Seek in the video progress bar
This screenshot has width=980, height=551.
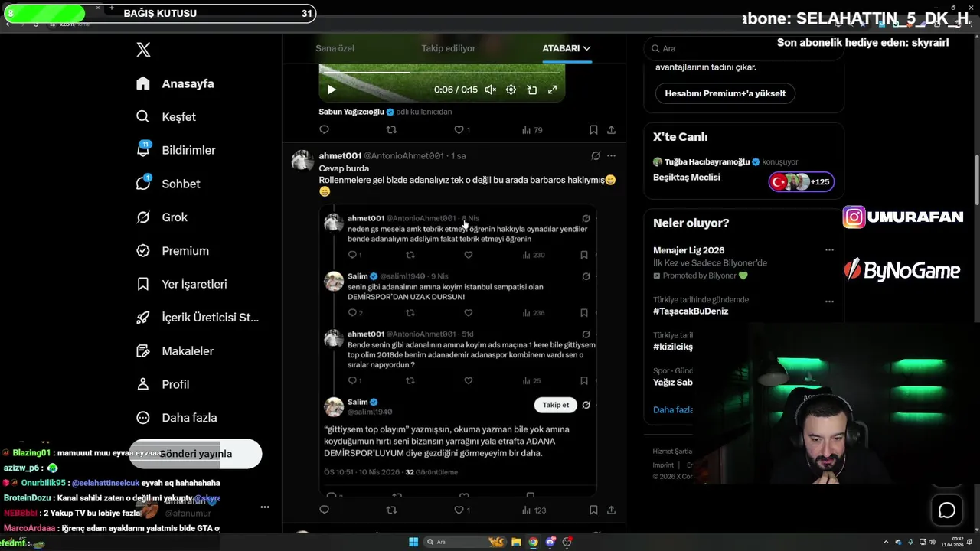tap(442, 73)
